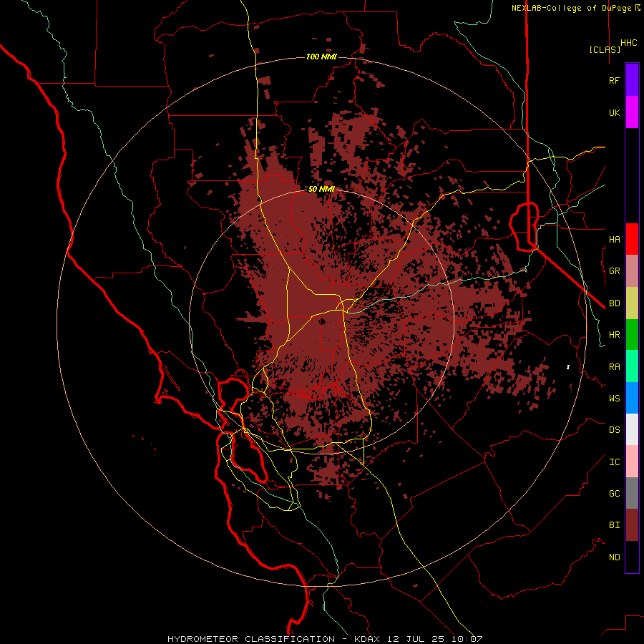The height and width of the screenshot is (644, 644).
Task: Click the DS white legend swatch
Action: 632,429
